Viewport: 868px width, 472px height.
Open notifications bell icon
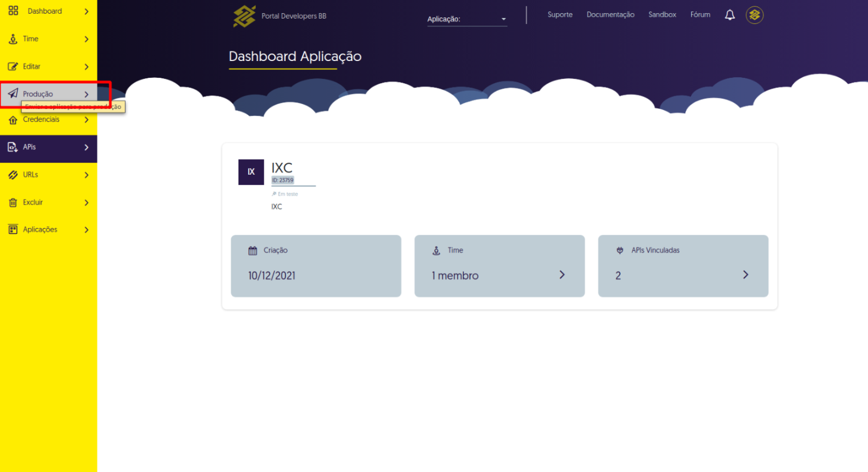[x=730, y=15]
